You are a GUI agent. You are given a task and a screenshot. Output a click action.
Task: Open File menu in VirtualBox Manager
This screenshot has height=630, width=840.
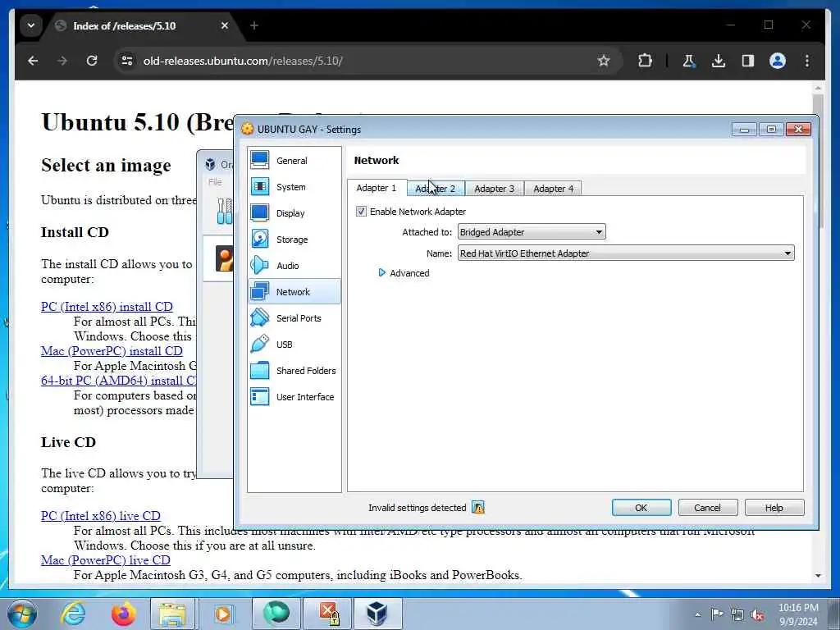216,181
